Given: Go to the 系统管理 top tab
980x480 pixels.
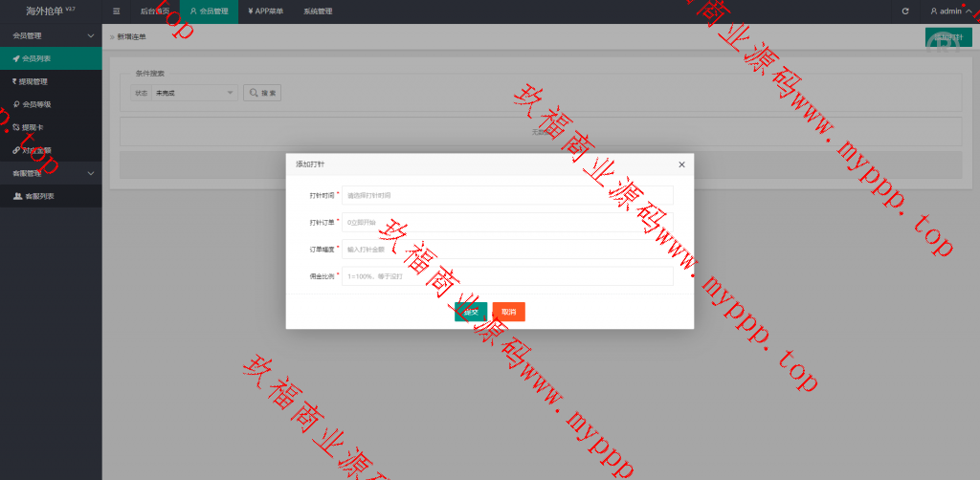Looking at the screenshot, I should click(x=317, y=11).
